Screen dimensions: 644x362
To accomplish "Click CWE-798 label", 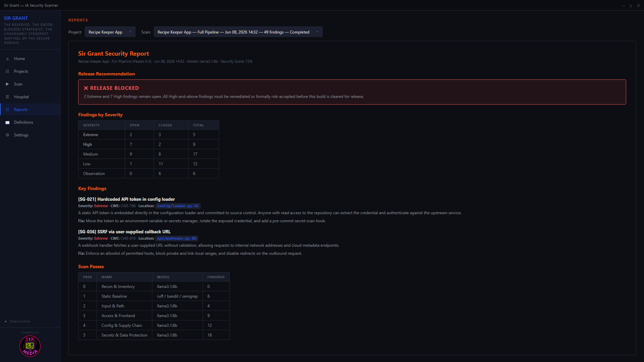I will [x=128, y=206].
